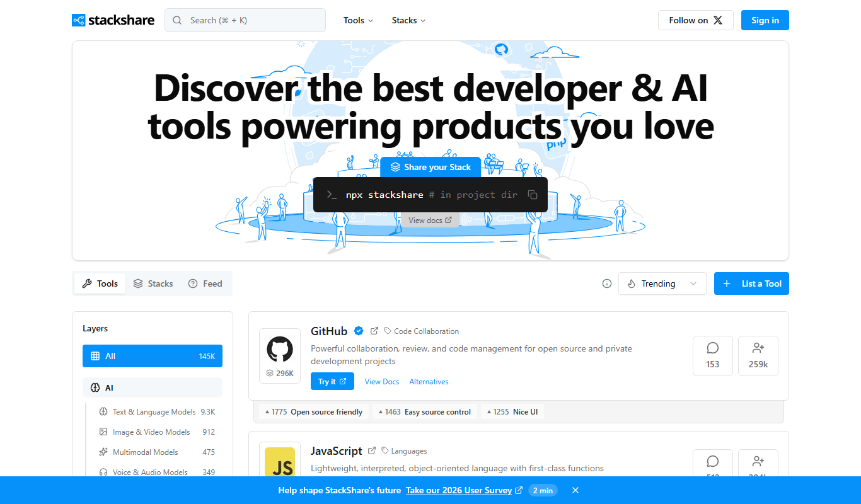Click the Follow on X button

click(x=696, y=20)
